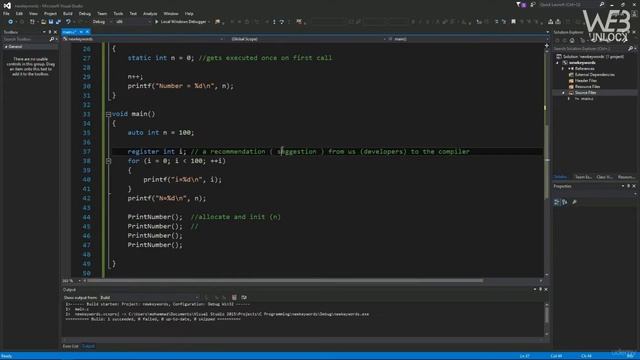Open the Debug solution configuration dropdown
Viewport: 640px width, 360px height.
[102, 22]
